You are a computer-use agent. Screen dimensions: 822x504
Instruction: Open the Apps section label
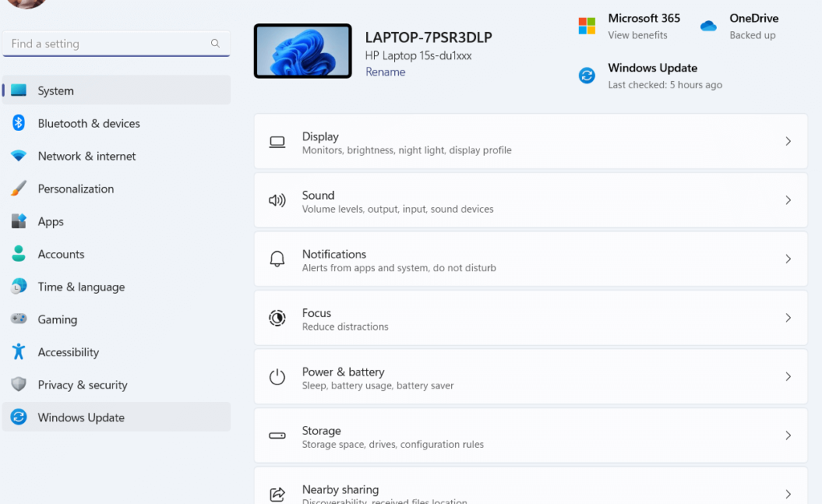pyautogui.click(x=51, y=222)
